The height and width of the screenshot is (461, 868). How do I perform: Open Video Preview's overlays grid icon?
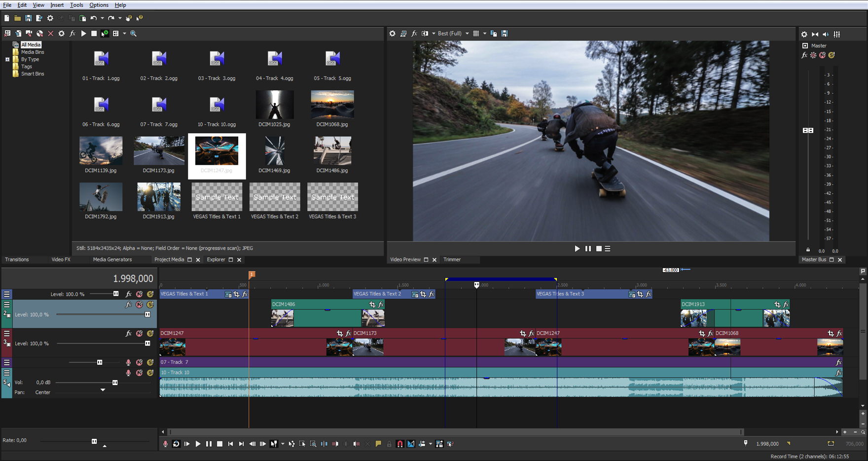[476, 34]
